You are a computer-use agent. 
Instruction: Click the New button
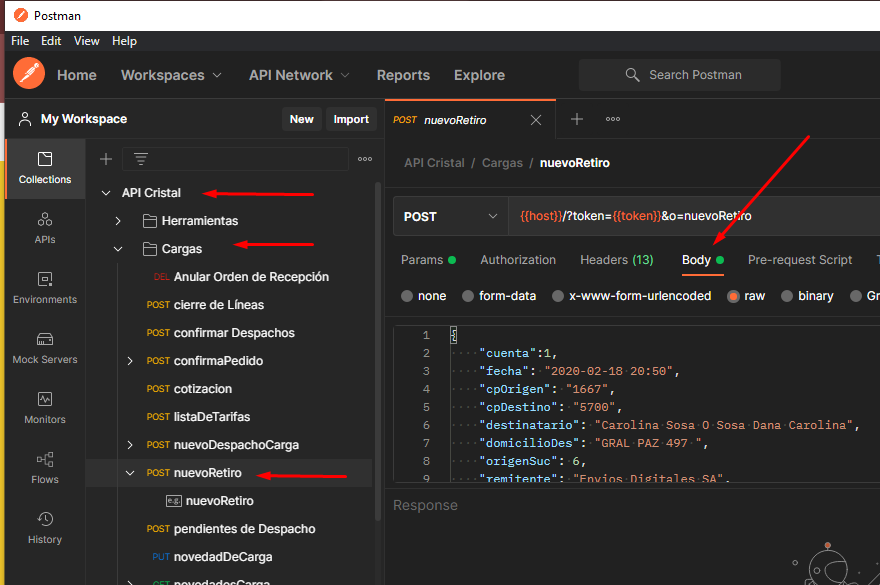point(301,119)
